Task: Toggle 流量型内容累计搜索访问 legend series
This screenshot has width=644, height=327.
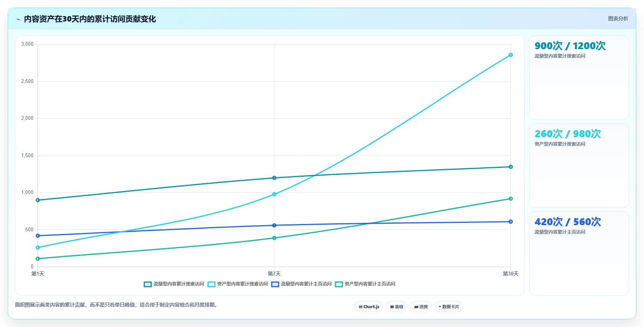Action: [174, 284]
